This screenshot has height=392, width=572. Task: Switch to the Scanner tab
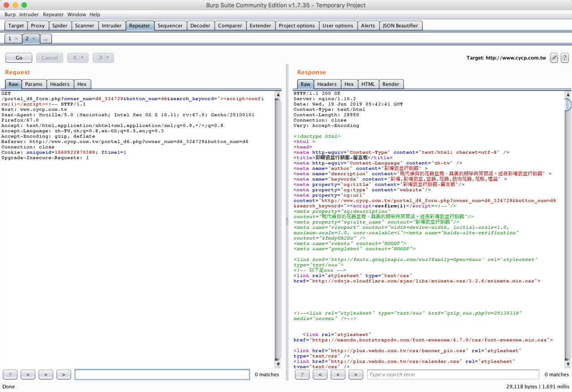coord(84,25)
